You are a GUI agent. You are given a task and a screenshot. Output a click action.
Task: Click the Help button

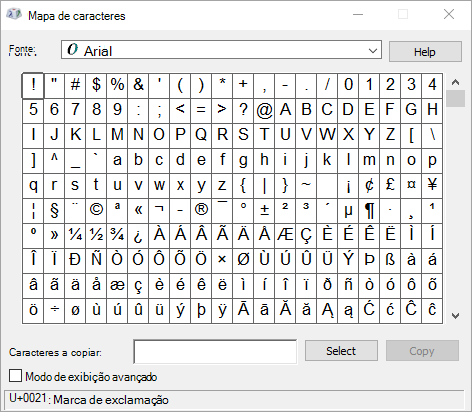pyautogui.click(x=425, y=52)
